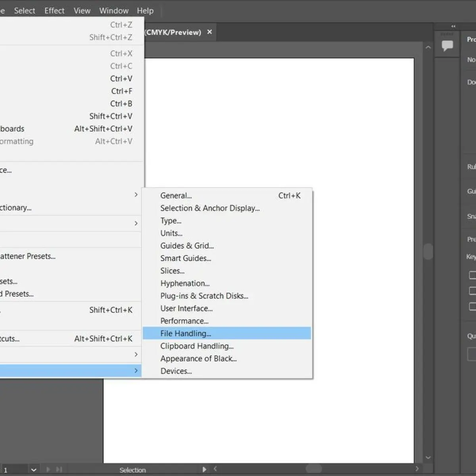Close the CMYK/Preview document tab
The width and height of the screenshot is (476, 476).
point(209,32)
